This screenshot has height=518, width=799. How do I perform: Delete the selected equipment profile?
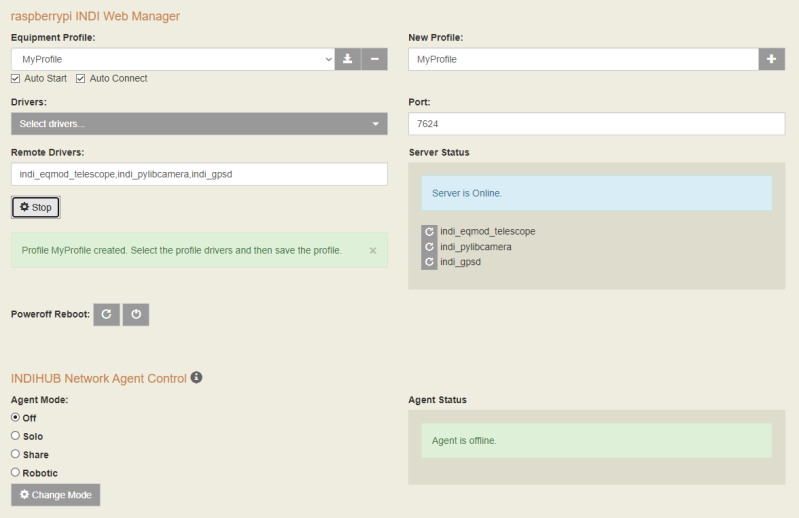375,59
